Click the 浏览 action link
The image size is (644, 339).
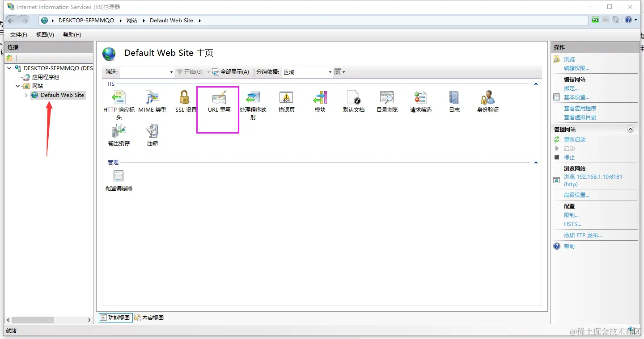coord(569,59)
